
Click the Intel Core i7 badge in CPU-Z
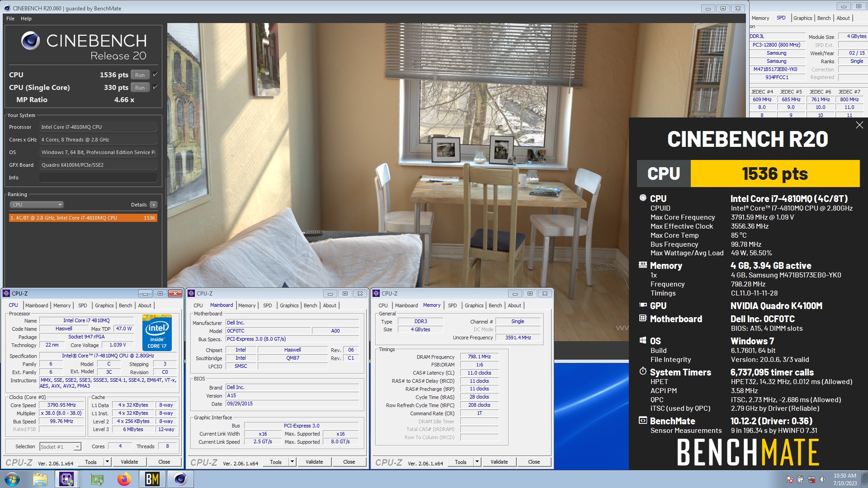(157, 333)
